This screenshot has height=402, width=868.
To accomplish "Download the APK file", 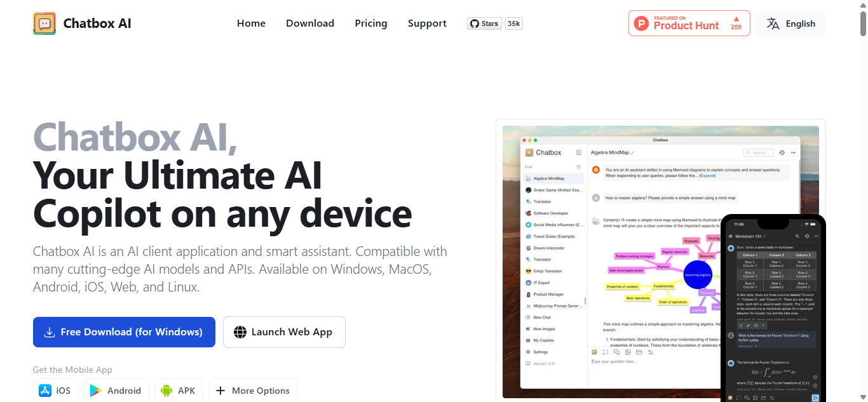I will pyautogui.click(x=179, y=391).
